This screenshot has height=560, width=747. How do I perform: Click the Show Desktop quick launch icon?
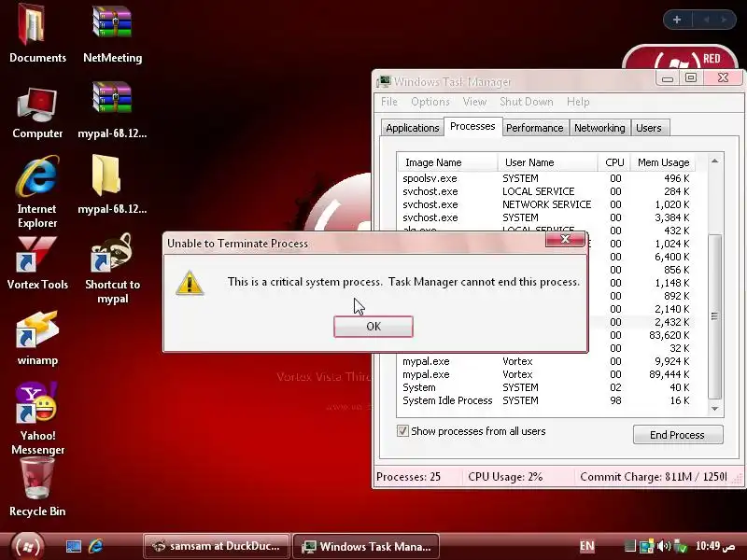74,546
